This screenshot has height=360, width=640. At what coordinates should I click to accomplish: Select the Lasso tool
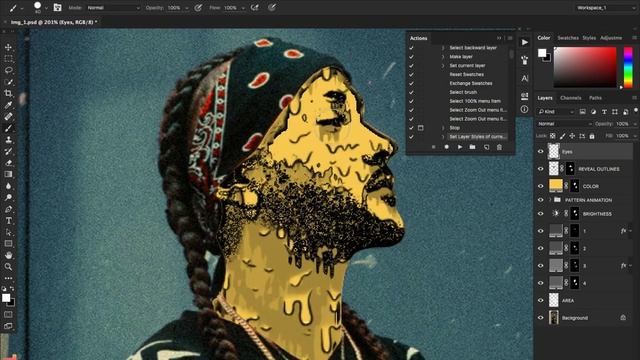point(8,70)
